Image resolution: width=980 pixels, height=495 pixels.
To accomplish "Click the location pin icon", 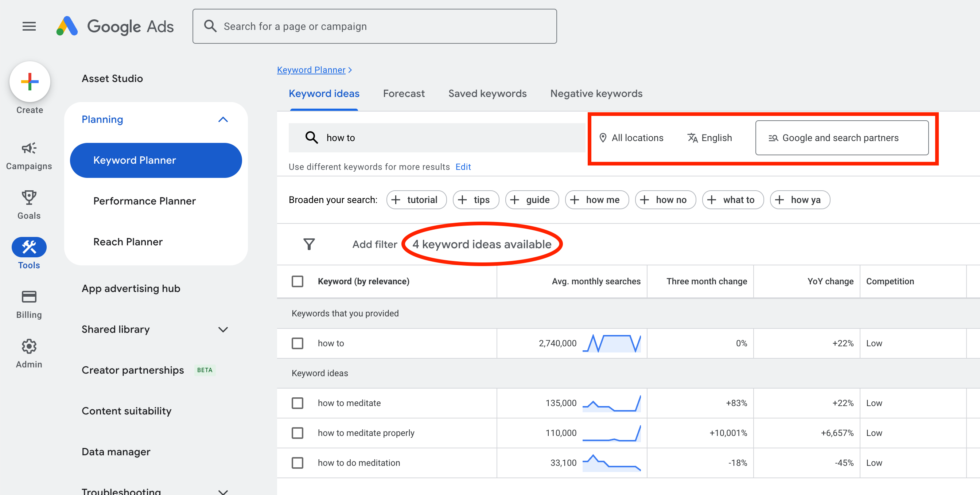I will [603, 138].
